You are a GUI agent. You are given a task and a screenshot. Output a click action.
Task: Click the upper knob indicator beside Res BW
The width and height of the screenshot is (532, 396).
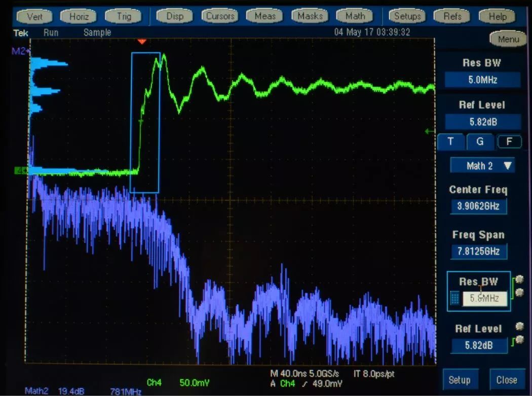519,279
